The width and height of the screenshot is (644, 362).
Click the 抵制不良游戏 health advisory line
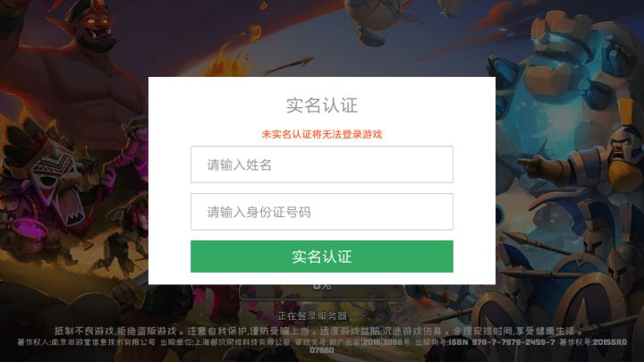coord(318,331)
